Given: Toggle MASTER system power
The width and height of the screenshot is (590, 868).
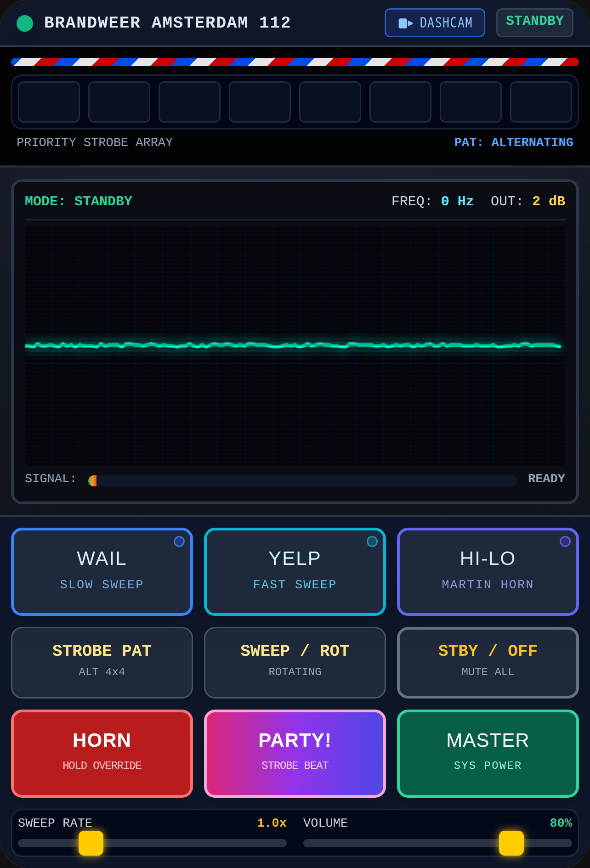Looking at the screenshot, I should click(x=488, y=754).
